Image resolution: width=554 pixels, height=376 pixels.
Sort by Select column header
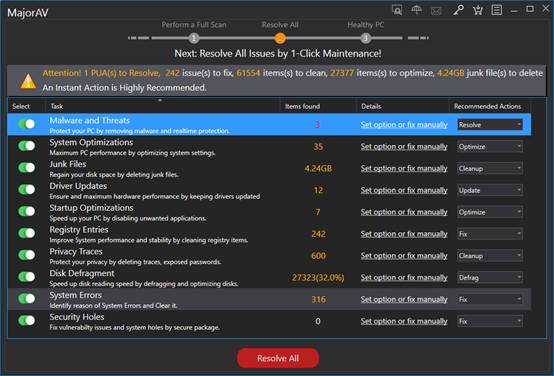[x=21, y=106]
